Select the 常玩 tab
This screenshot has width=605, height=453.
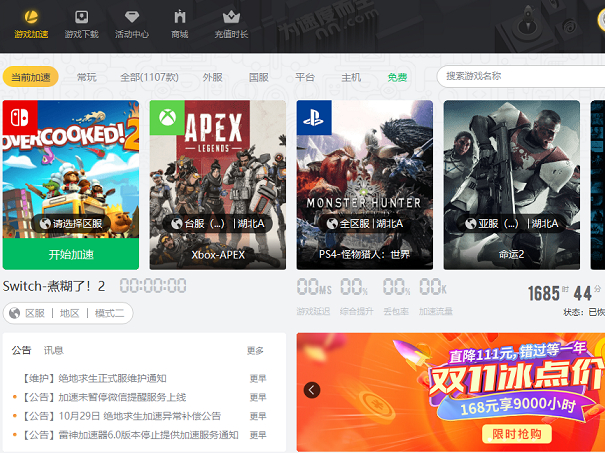(x=86, y=77)
